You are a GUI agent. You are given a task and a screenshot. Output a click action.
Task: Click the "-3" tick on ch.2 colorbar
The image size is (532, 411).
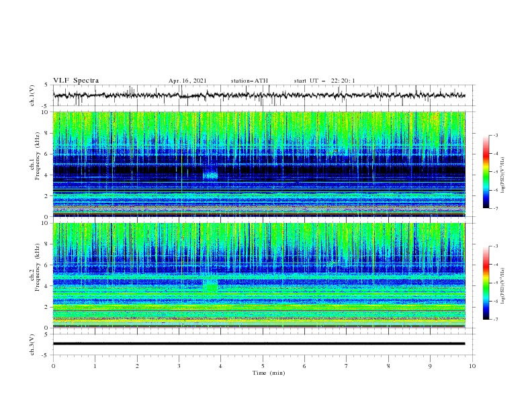pyautogui.click(x=495, y=246)
